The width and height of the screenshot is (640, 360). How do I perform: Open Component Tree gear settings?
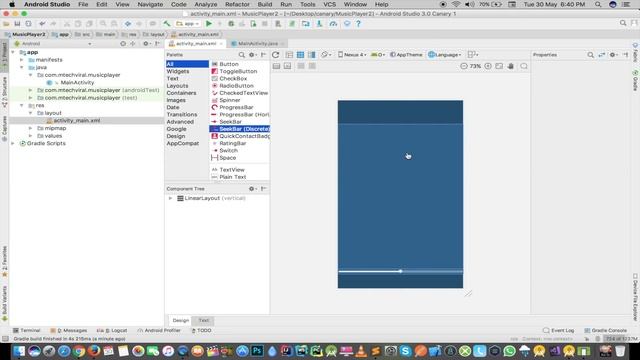click(x=252, y=189)
